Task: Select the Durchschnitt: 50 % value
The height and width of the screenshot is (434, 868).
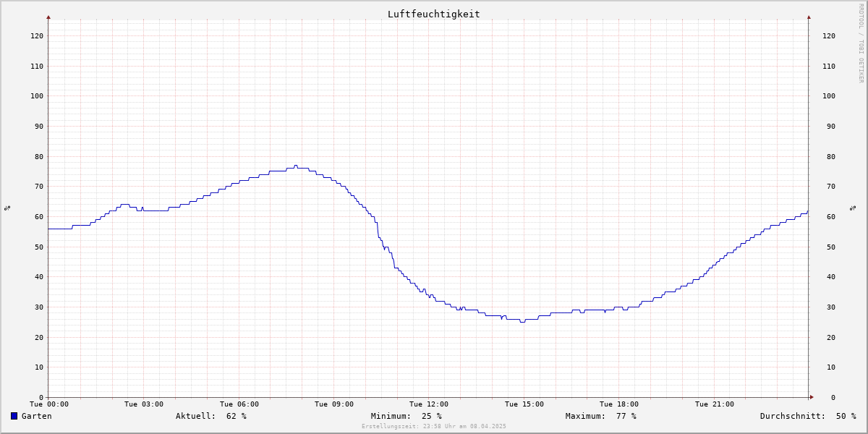Action: pos(808,416)
